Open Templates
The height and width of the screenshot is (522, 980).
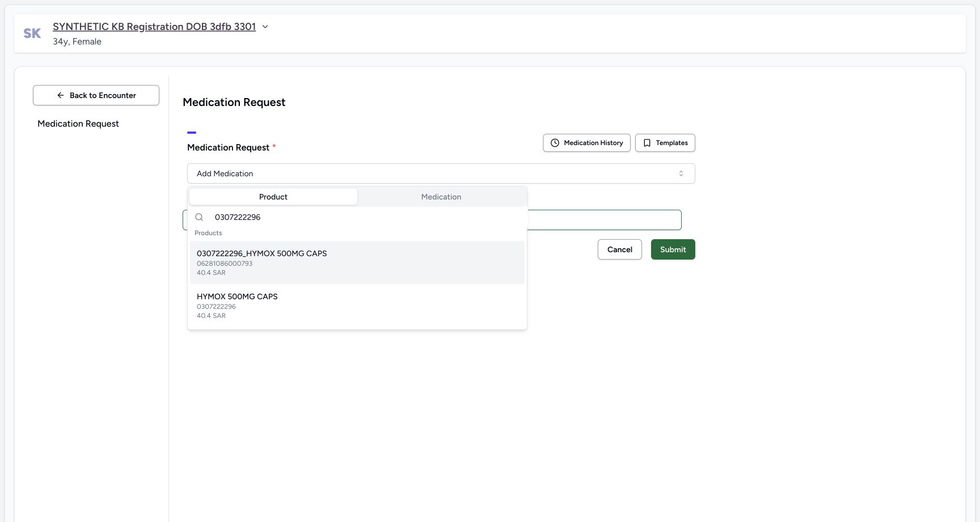[x=665, y=143]
